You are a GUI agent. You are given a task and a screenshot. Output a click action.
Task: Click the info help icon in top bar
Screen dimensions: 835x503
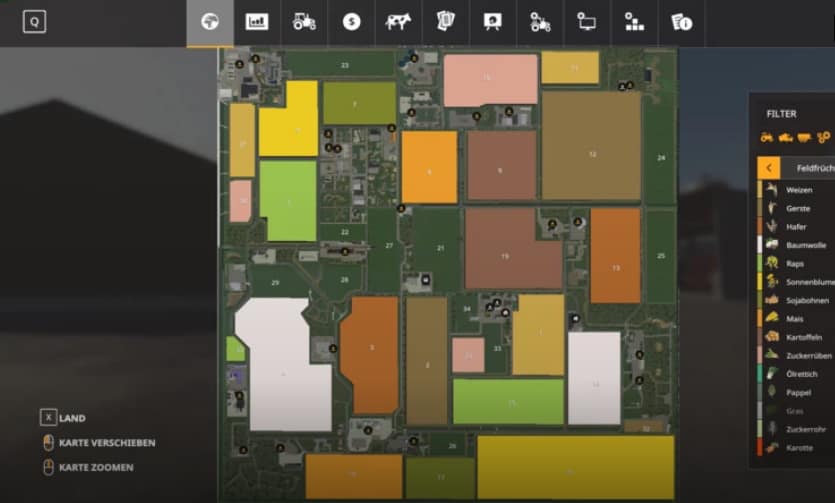tap(682, 22)
